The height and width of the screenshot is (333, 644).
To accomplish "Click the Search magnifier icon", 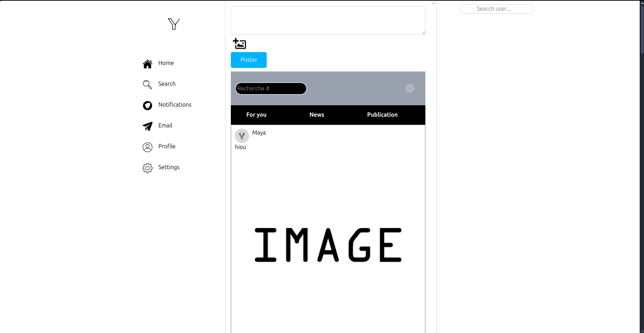I will 147,84.
